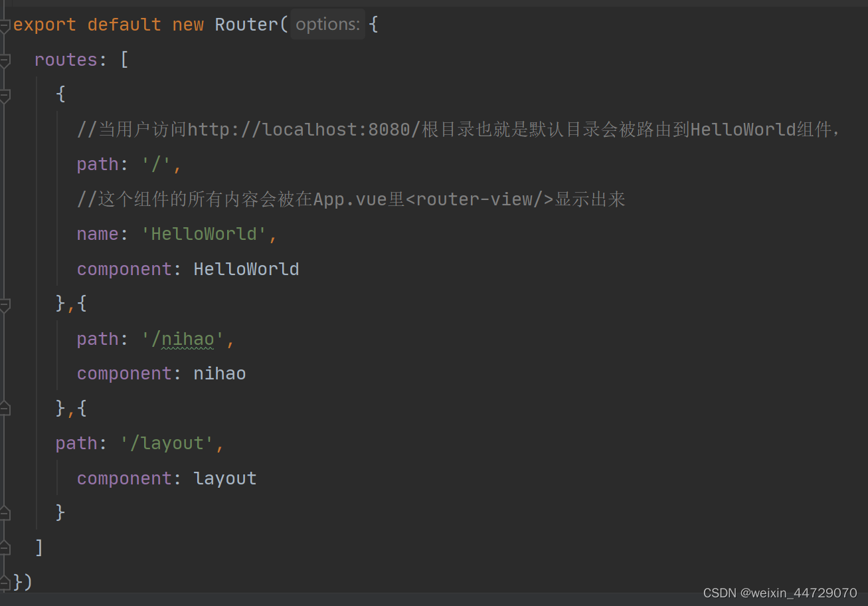
Task: Place cursor on the 'export' keyword
Action: 44,25
